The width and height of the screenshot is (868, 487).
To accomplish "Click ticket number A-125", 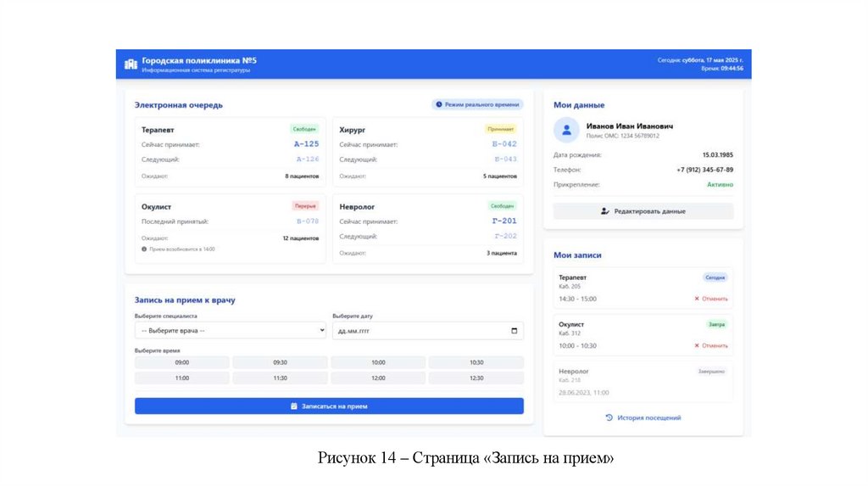I will pos(306,144).
